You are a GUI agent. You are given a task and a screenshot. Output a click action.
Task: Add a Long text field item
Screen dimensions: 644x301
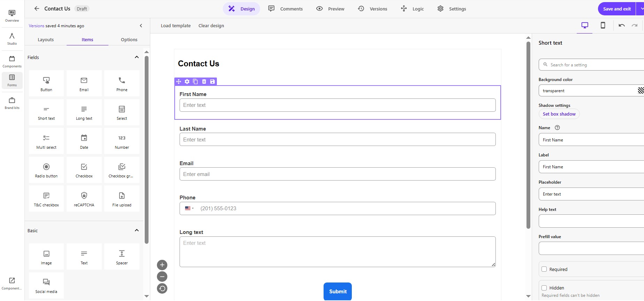point(84,112)
